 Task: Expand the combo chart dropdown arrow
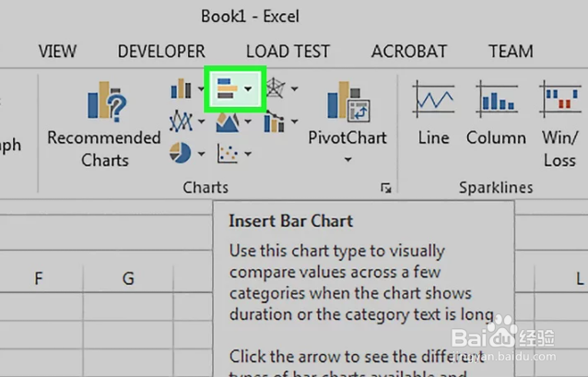point(295,121)
